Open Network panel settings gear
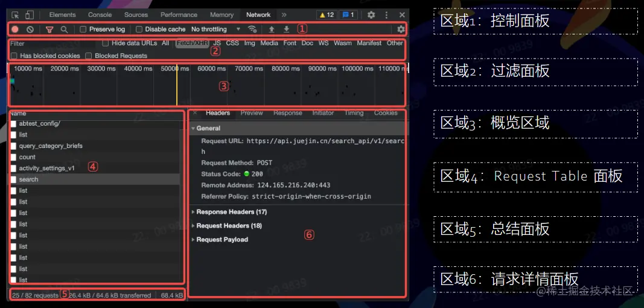 click(x=401, y=29)
